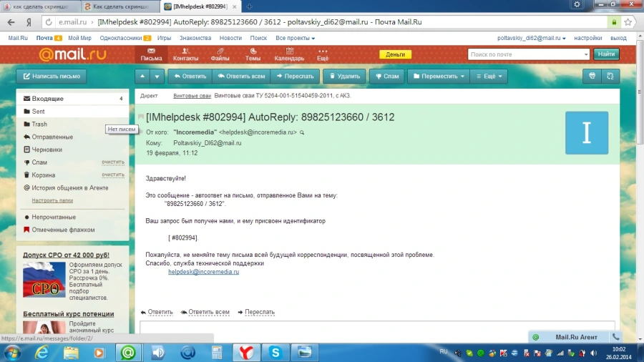
Task: Open Входящие folder
Action: pos(73,99)
